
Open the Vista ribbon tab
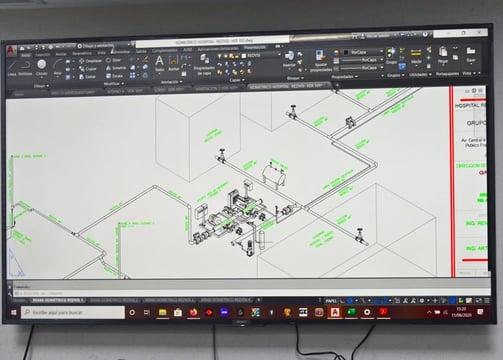101,53
